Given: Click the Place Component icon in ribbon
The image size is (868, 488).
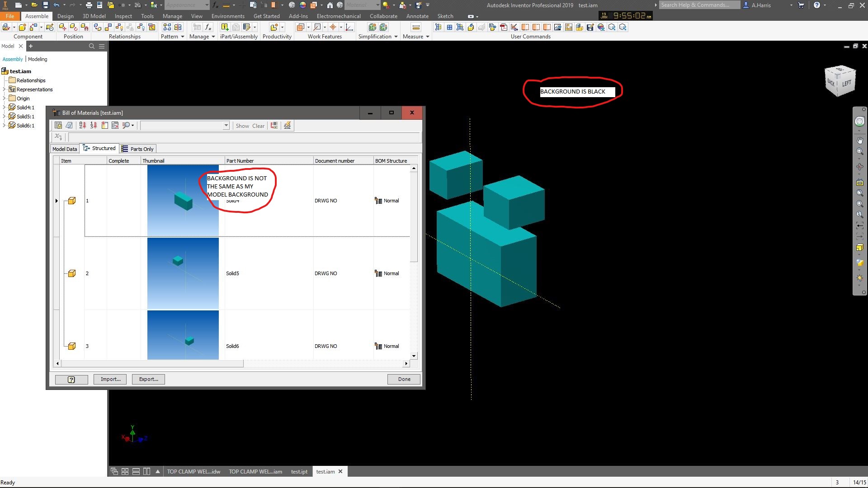Looking at the screenshot, I should (6, 28).
